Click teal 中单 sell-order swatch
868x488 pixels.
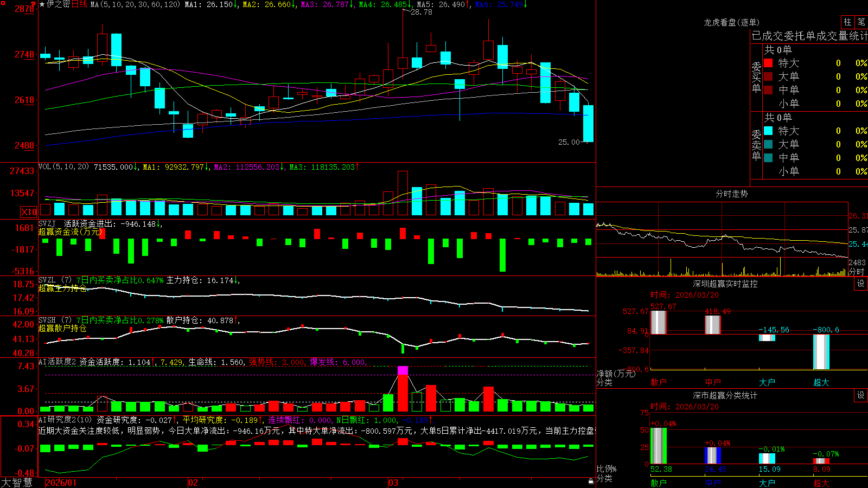[768, 158]
